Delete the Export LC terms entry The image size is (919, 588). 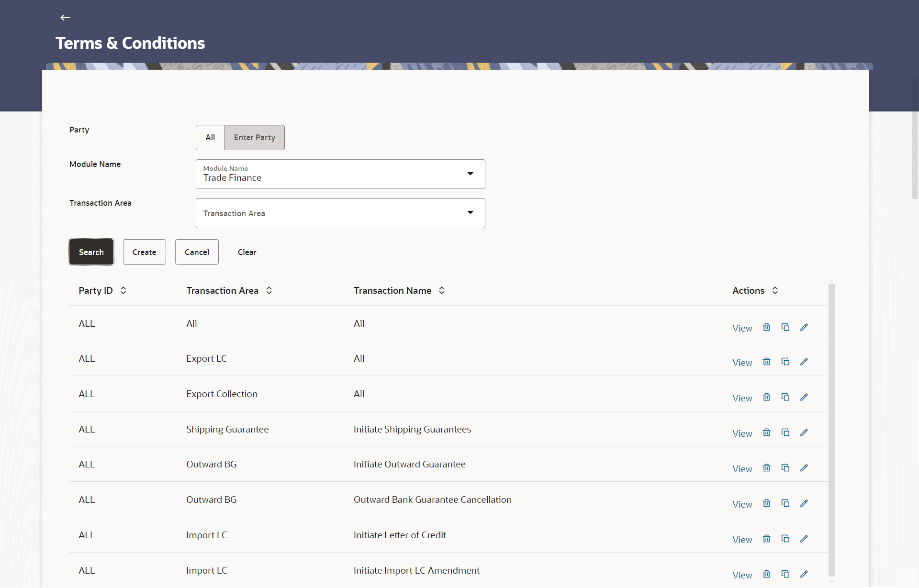pyautogui.click(x=766, y=362)
